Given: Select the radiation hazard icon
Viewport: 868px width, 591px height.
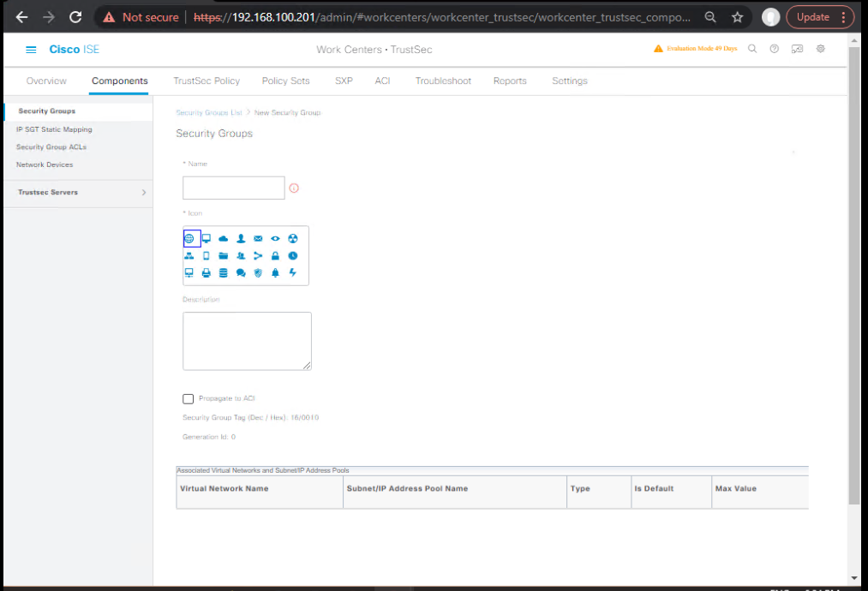Looking at the screenshot, I should click(x=293, y=238).
